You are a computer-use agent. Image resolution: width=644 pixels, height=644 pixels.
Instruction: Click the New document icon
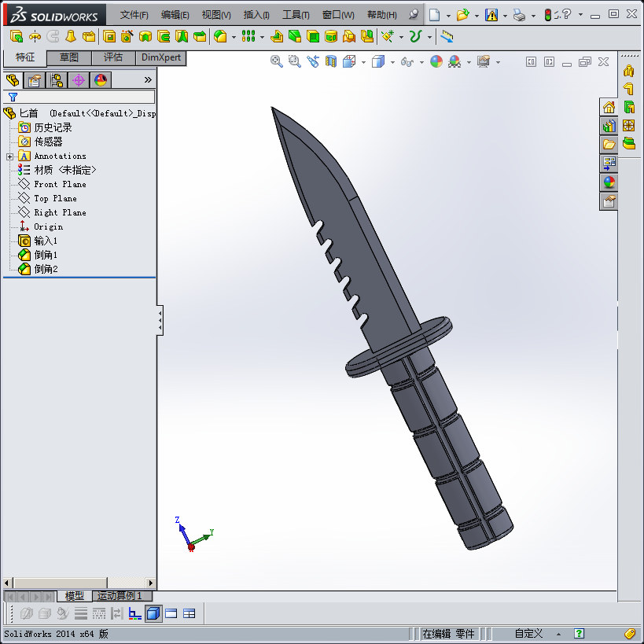point(434,15)
